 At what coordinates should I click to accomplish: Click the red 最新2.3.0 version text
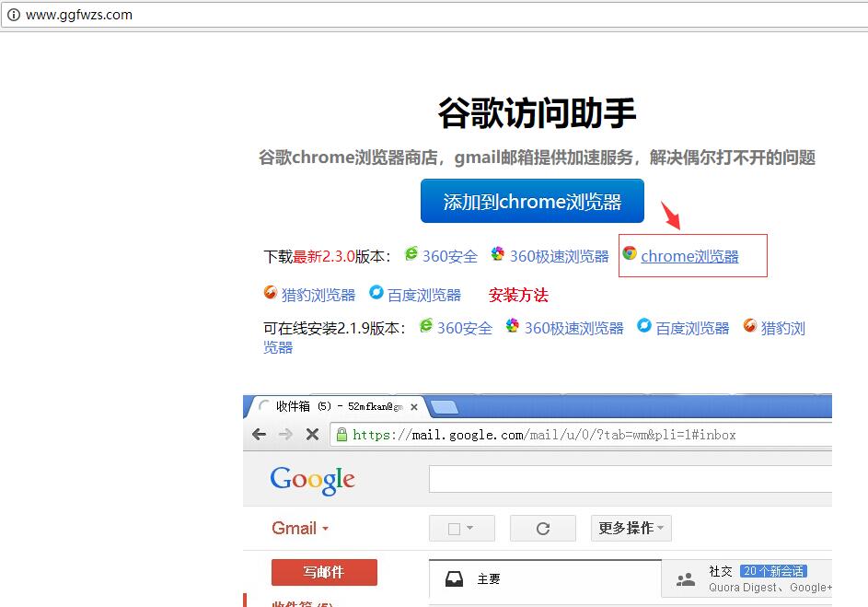coord(324,256)
